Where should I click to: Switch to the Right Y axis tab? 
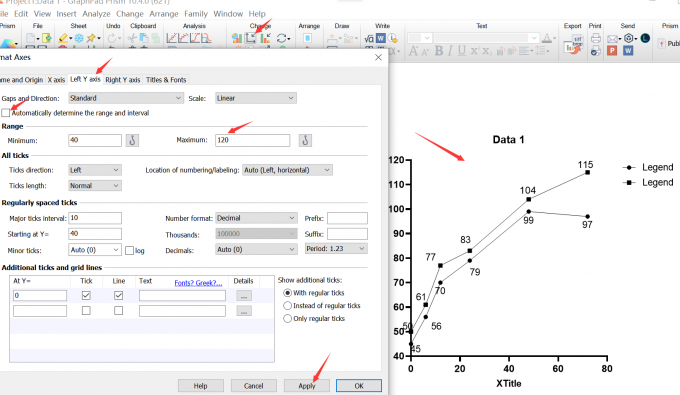click(123, 80)
